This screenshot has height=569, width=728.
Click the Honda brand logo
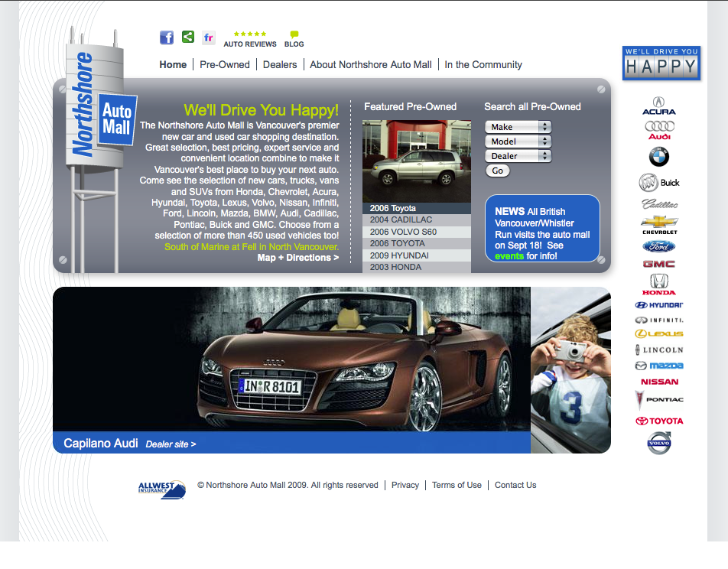coord(659,284)
